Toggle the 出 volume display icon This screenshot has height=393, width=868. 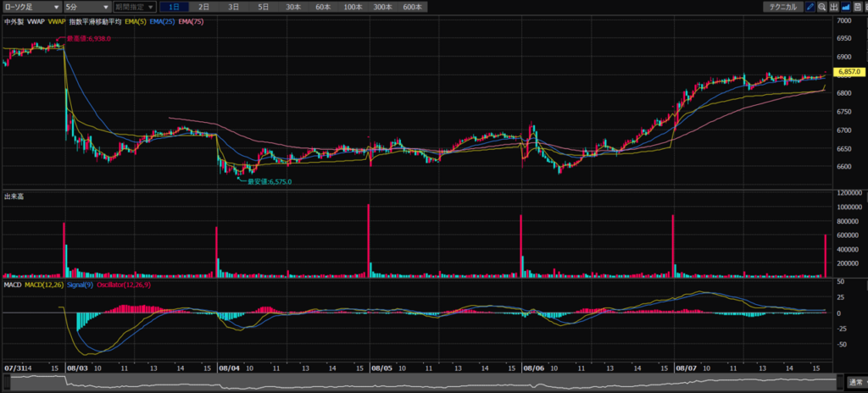click(x=834, y=7)
